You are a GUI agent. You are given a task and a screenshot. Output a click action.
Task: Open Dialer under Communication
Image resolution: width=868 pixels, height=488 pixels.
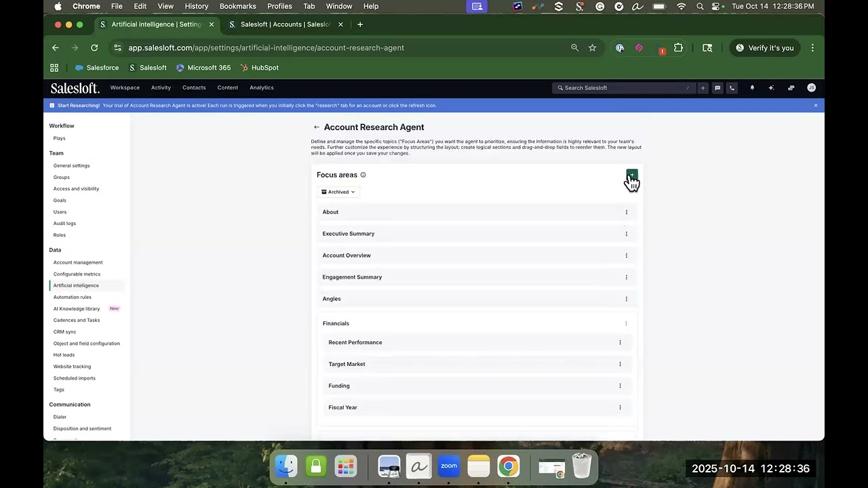point(60,417)
